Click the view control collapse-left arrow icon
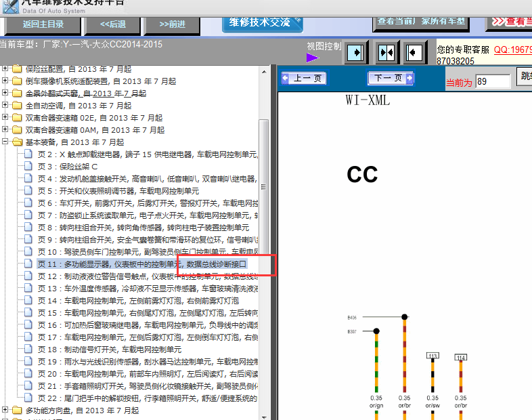532x420 pixels. [414, 53]
